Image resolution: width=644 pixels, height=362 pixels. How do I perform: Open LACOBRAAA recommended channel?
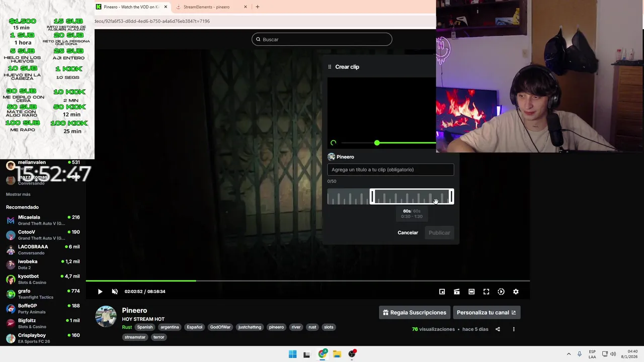point(43,250)
